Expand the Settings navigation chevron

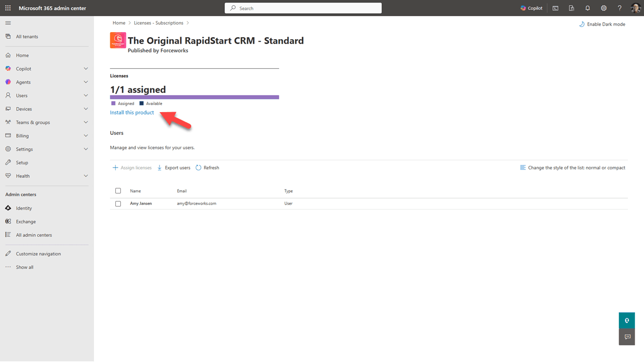(86, 149)
